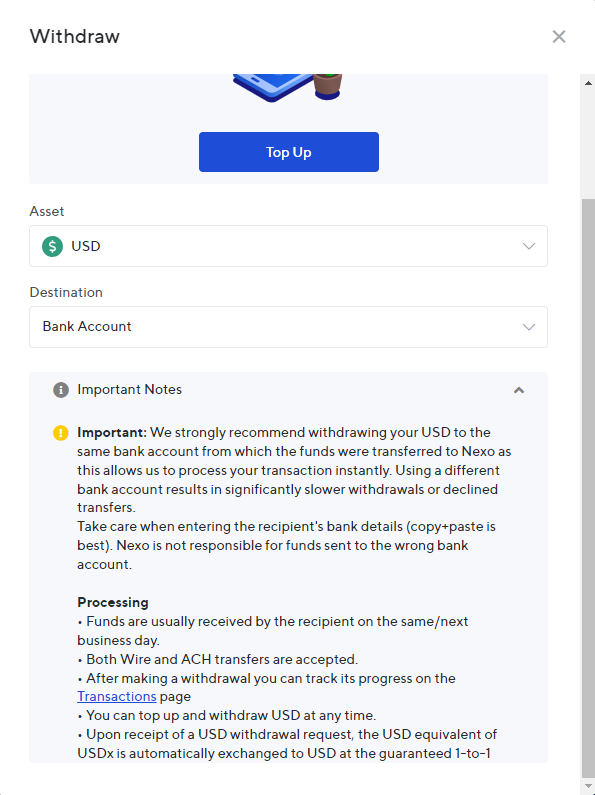
Task: Open the Transactions page link
Action: coord(117,697)
